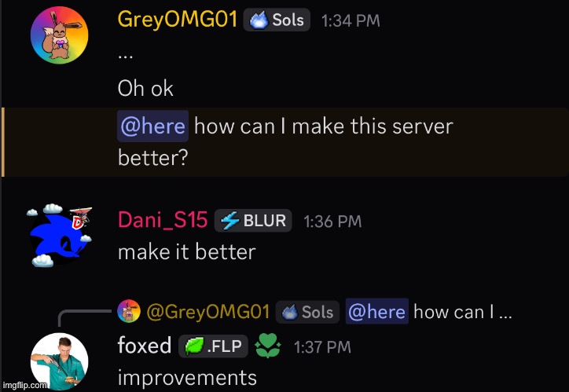Click the 1:36 PM timestamp
The height and width of the screenshot is (392, 569).
[x=332, y=222]
